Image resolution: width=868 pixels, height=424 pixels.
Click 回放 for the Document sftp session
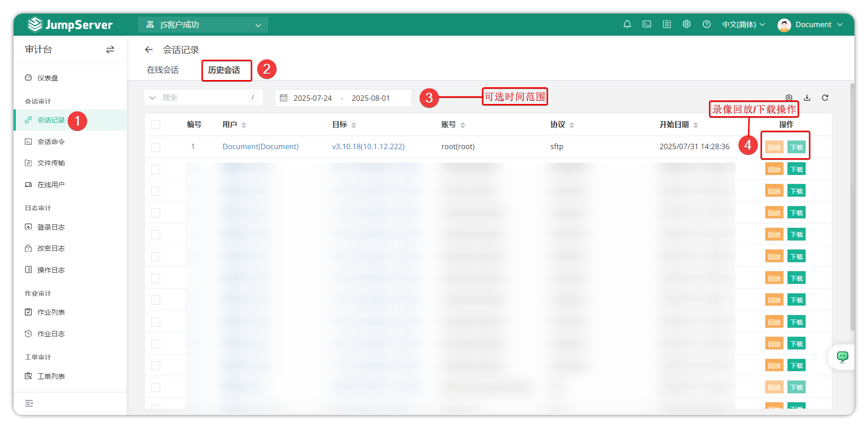[x=774, y=147]
